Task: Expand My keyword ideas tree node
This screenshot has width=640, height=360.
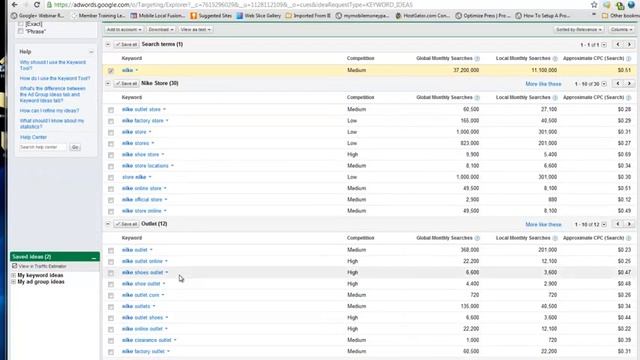Action: coord(13,276)
